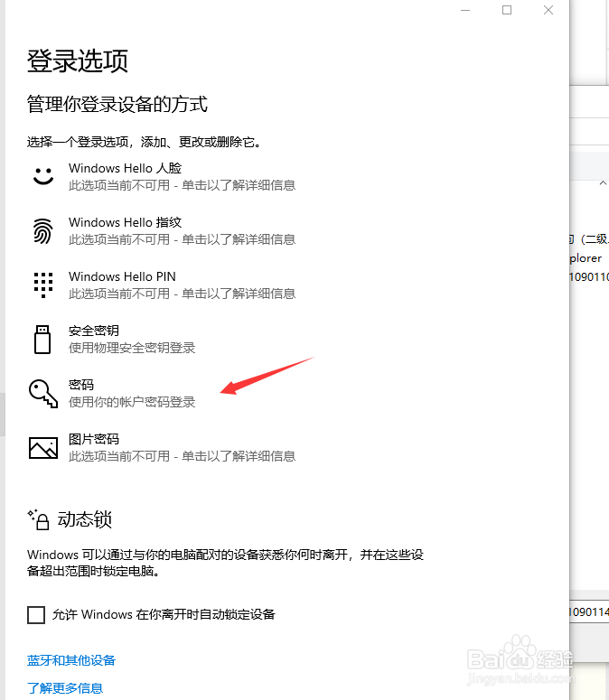Open the 蓝牙和其他设备 link
Image resolution: width=609 pixels, height=700 pixels.
[71, 660]
